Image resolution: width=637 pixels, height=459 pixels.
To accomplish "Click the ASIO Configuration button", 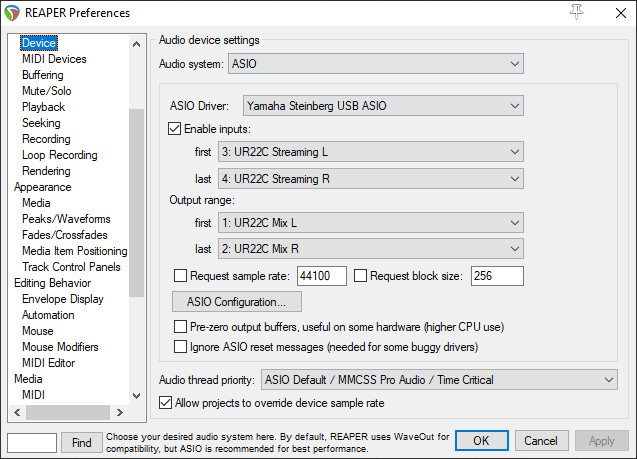I will 237,302.
